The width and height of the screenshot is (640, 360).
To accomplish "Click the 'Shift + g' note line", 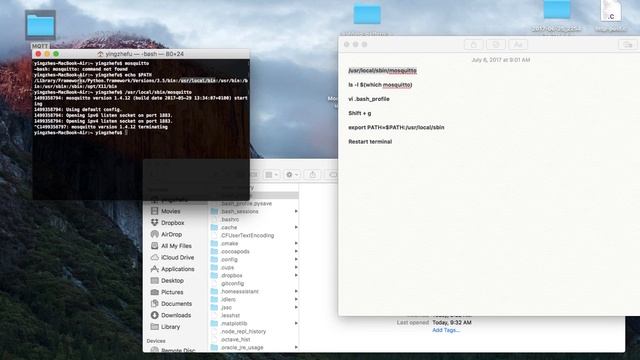I will click(x=360, y=113).
